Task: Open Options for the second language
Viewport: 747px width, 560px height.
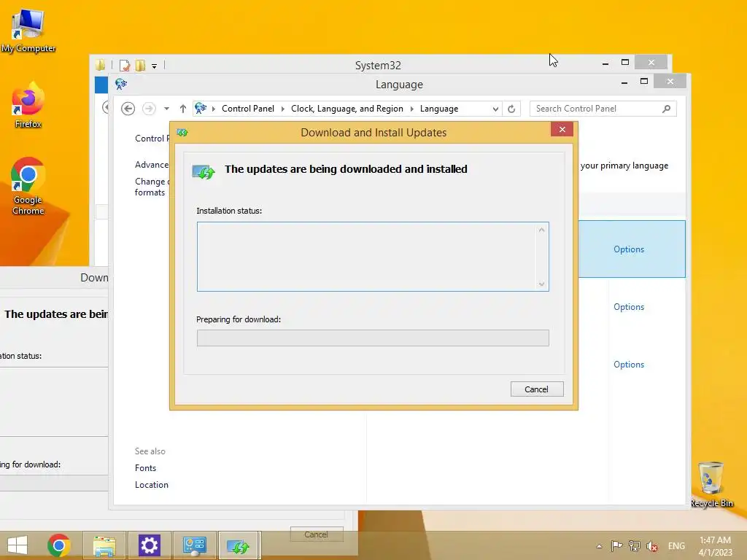Action: [628, 307]
